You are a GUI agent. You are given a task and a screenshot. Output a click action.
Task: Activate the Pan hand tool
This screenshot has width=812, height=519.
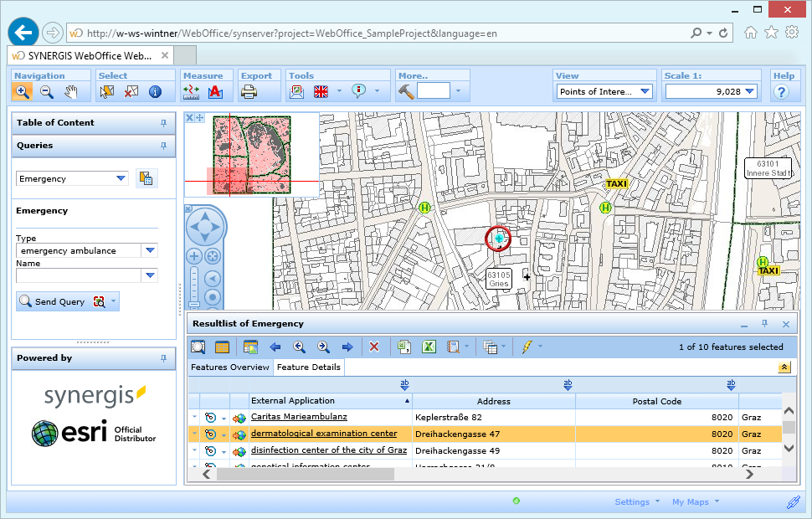tap(71, 92)
